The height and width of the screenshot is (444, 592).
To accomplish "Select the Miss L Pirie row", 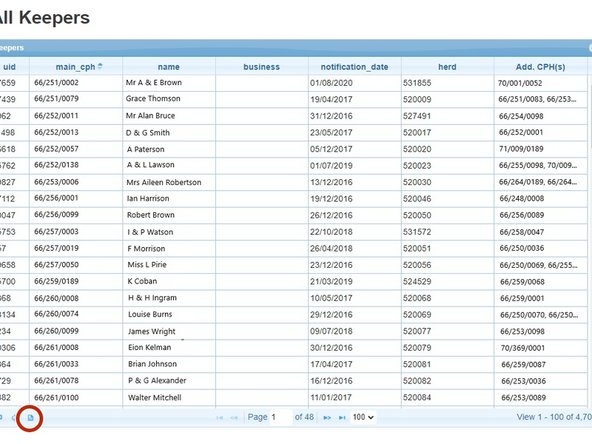I will [x=293, y=265].
